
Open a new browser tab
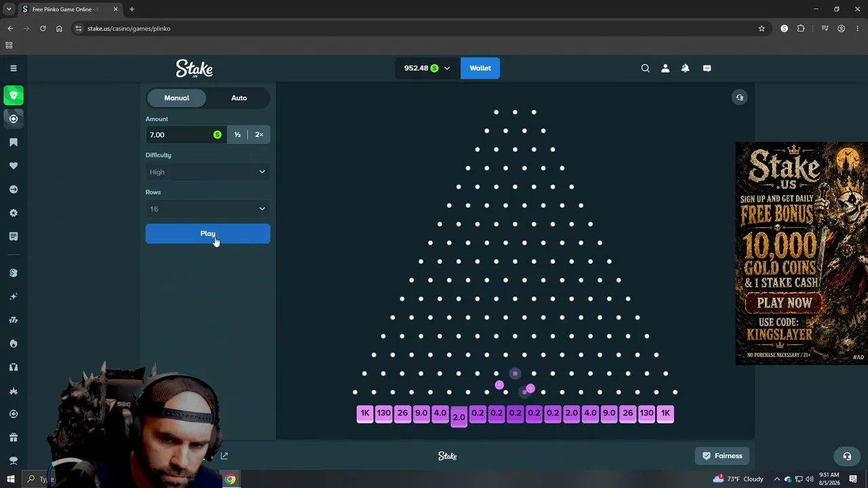coord(132,9)
